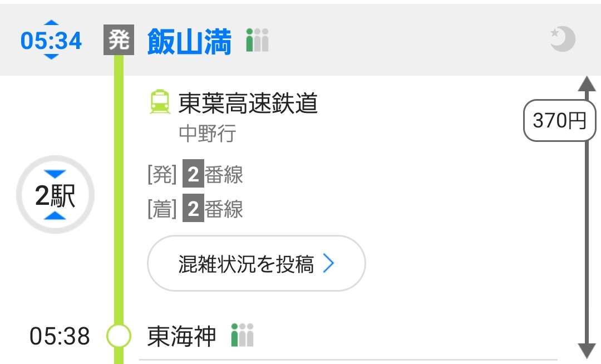
Task: Click congestion people icon beside 東海神
Action: (242, 335)
